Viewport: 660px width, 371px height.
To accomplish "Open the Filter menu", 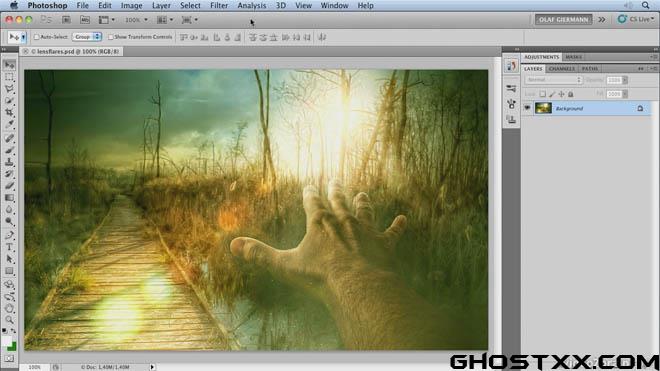I will [219, 5].
